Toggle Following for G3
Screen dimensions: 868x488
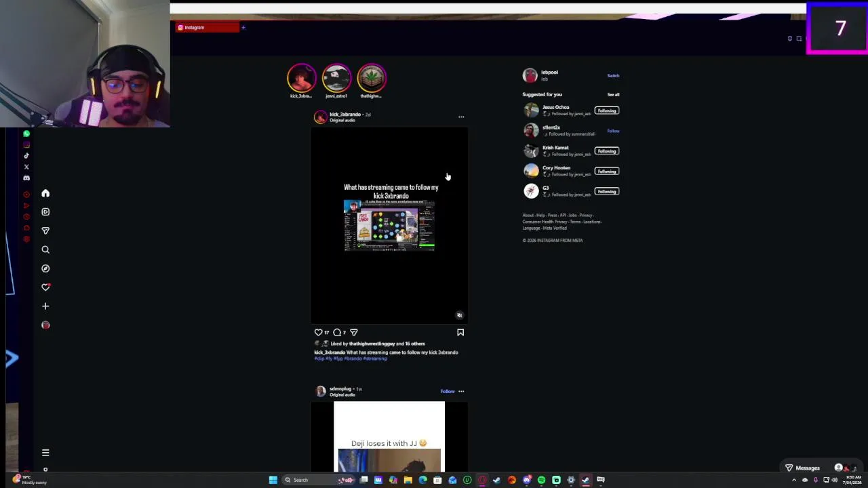tap(607, 192)
